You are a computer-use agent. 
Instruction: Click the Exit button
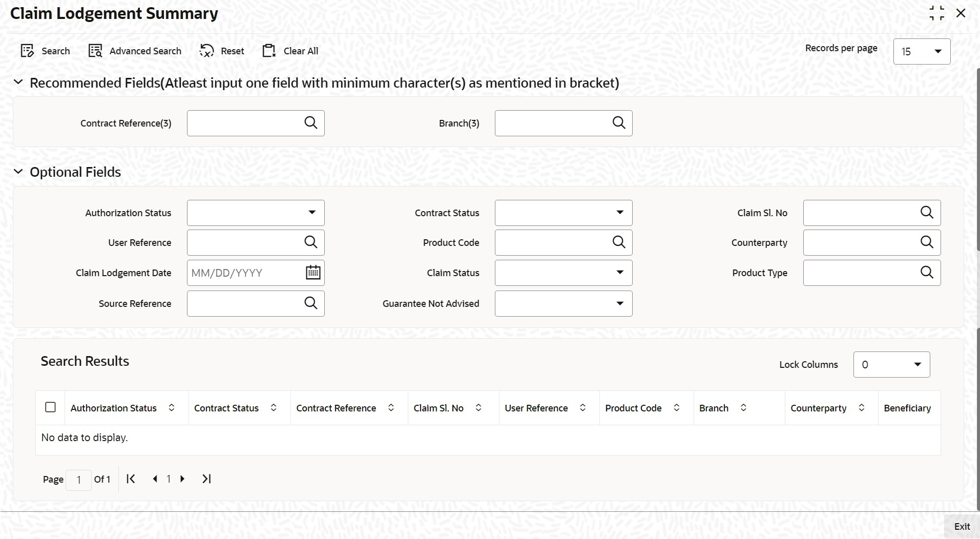click(962, 526)
